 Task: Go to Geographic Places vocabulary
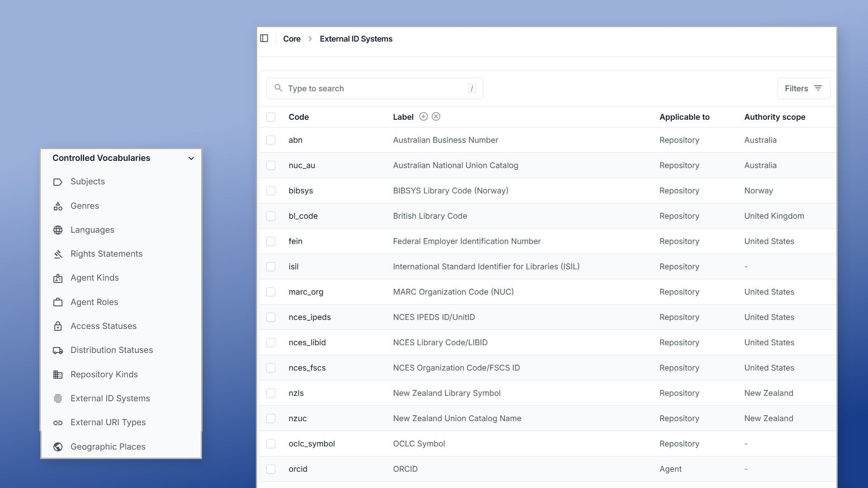108,447
